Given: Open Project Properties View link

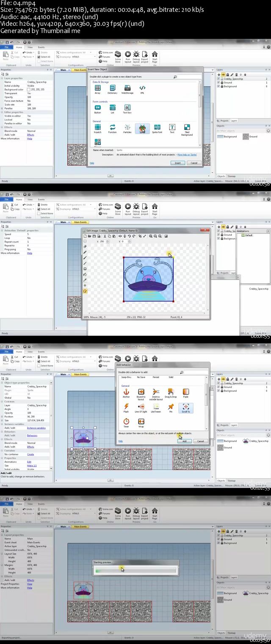Looking at the screenshot, I should click(x=30, y=584).
